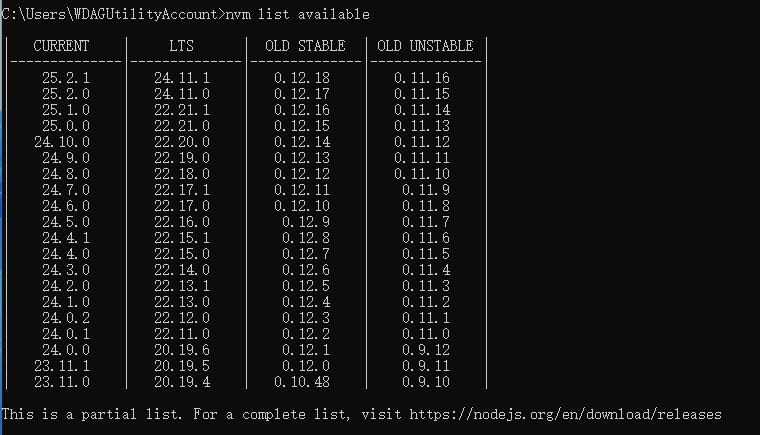Click old unstable version 0.11.16
The width and height of the screenshot is (760, 435).
[x=422, y=78]
